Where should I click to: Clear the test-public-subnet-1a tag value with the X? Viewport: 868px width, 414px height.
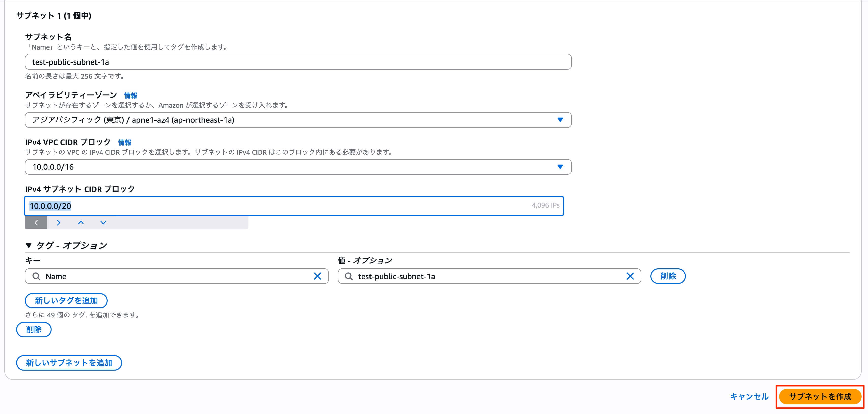coord(631,276)
